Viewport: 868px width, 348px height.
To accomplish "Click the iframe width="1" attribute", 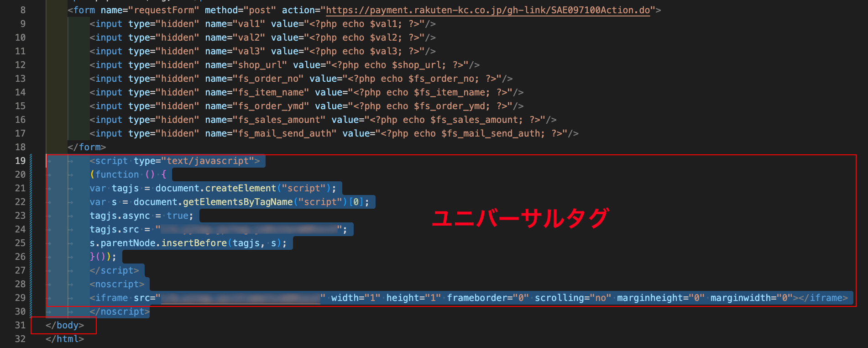I will [x=356, y=298].
